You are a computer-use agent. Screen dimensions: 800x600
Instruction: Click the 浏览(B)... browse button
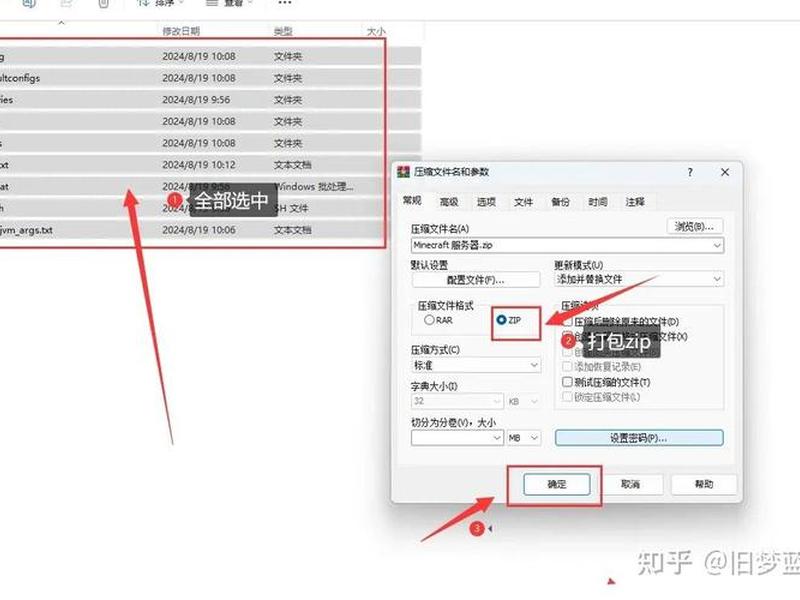695,226
